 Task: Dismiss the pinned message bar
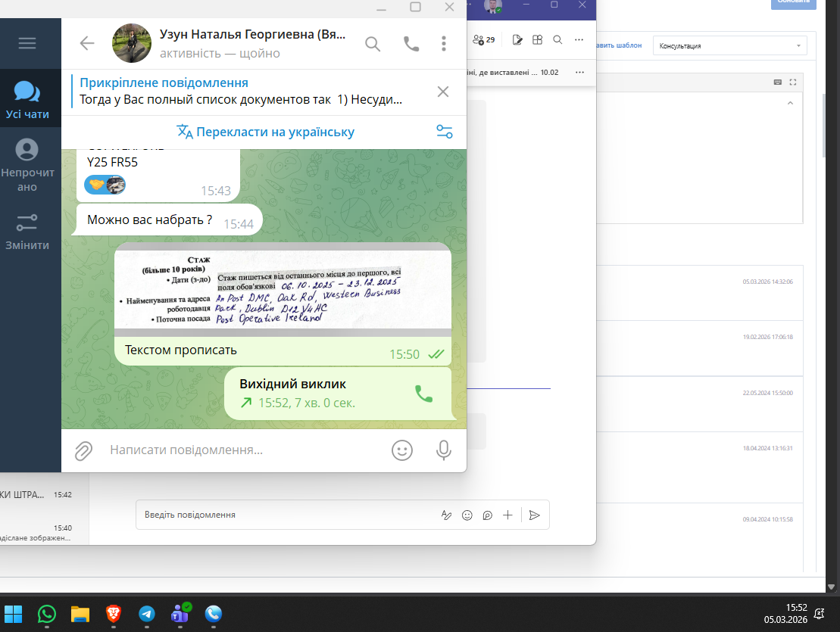443,92
